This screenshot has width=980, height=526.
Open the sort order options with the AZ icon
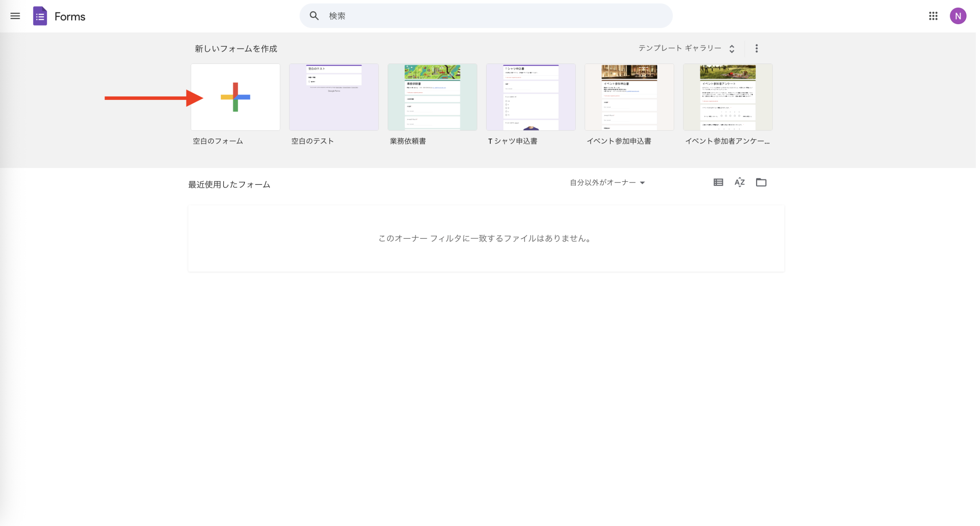739,182
